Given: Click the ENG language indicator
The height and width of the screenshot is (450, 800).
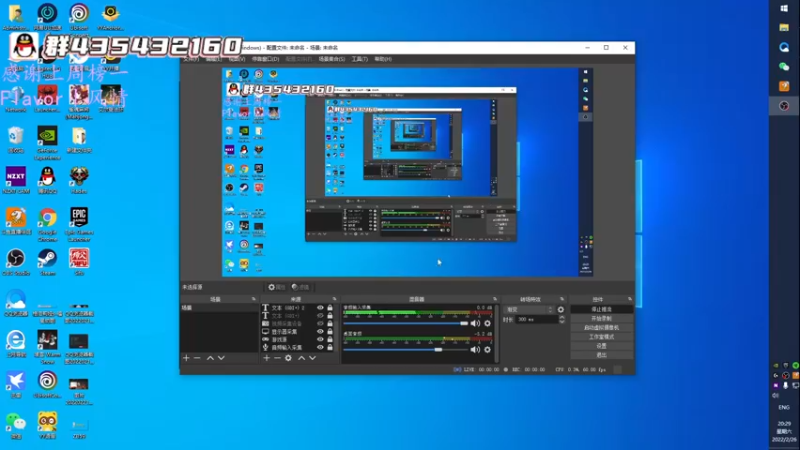Looking at the screenshot, I should click(x=784, y=407).
